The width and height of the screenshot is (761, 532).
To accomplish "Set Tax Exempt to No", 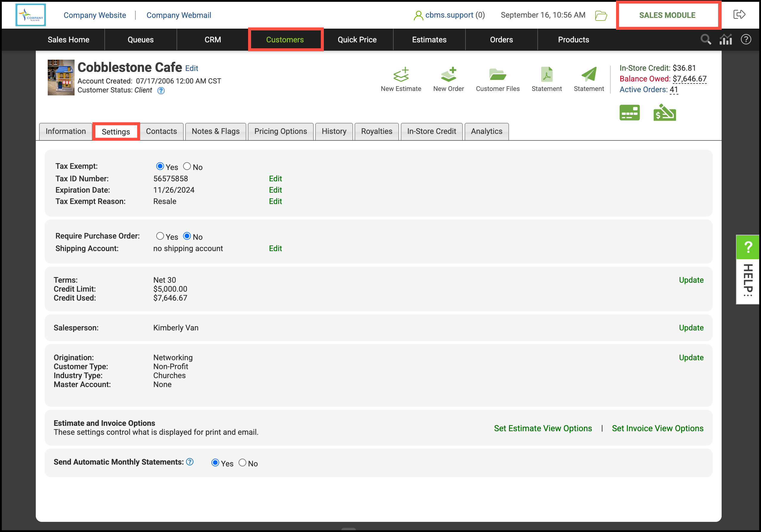I will 187,166.
